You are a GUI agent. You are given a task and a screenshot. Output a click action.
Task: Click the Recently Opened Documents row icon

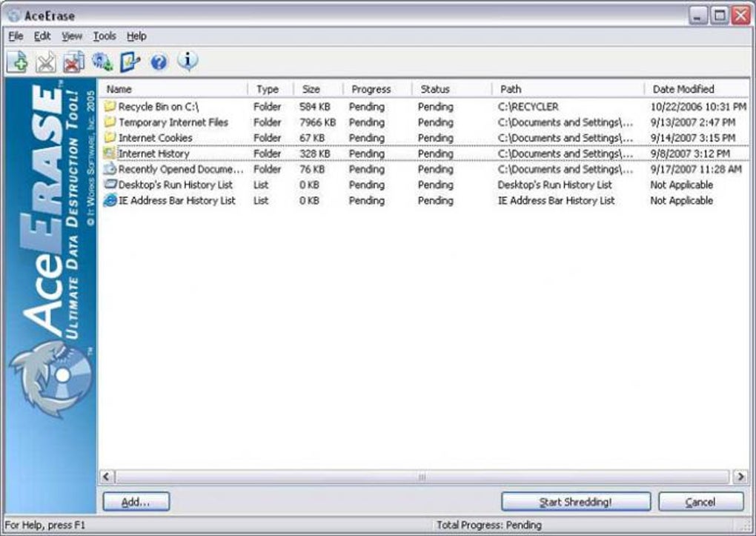(x=110, y=169)
